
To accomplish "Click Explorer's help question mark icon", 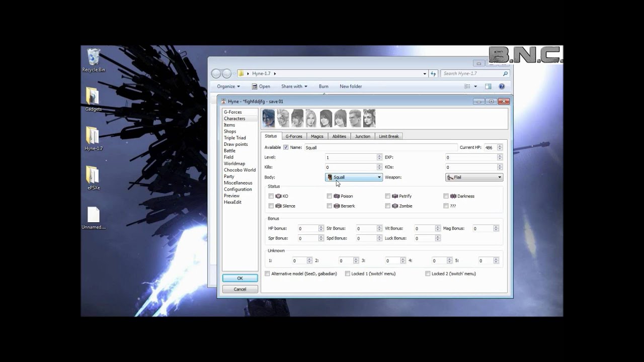I will (502, 86).
